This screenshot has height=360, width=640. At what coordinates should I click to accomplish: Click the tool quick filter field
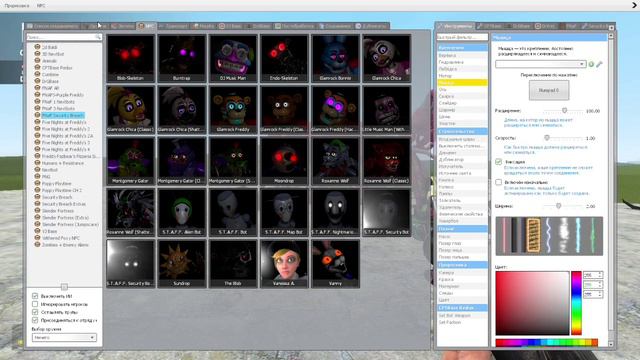[x=462, y=37]
